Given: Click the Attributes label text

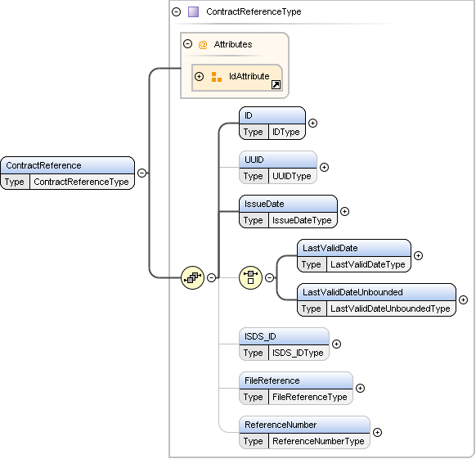Looking at the screenshot, I should point(233,44).
